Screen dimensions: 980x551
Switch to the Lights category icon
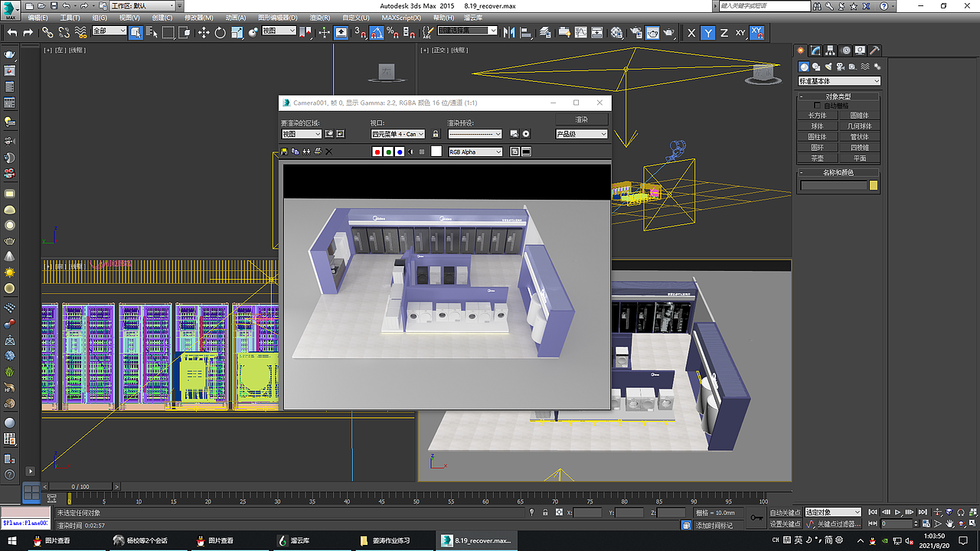click(x=828, y=67)
